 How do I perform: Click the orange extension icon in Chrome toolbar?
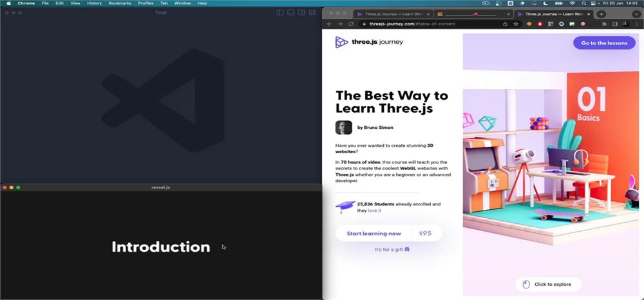click(529, 24)
